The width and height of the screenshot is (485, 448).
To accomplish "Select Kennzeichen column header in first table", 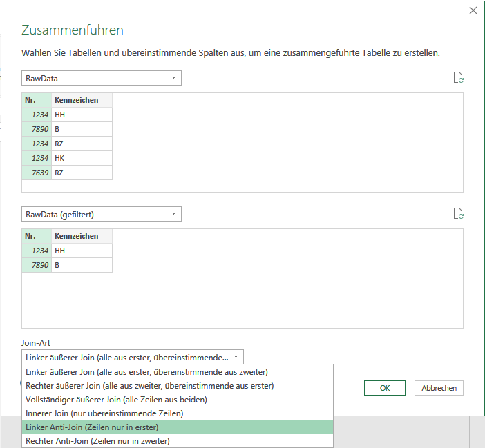I will (82, 100).
